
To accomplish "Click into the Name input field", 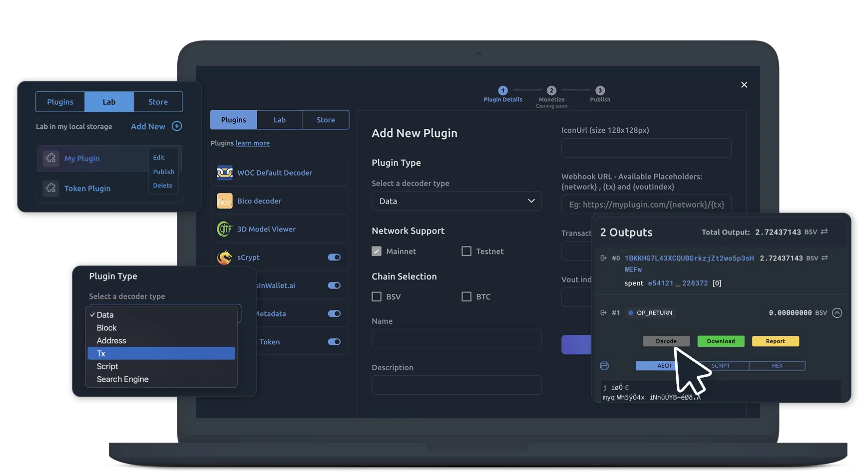I will pyautogui.click(x=456, y=338).
